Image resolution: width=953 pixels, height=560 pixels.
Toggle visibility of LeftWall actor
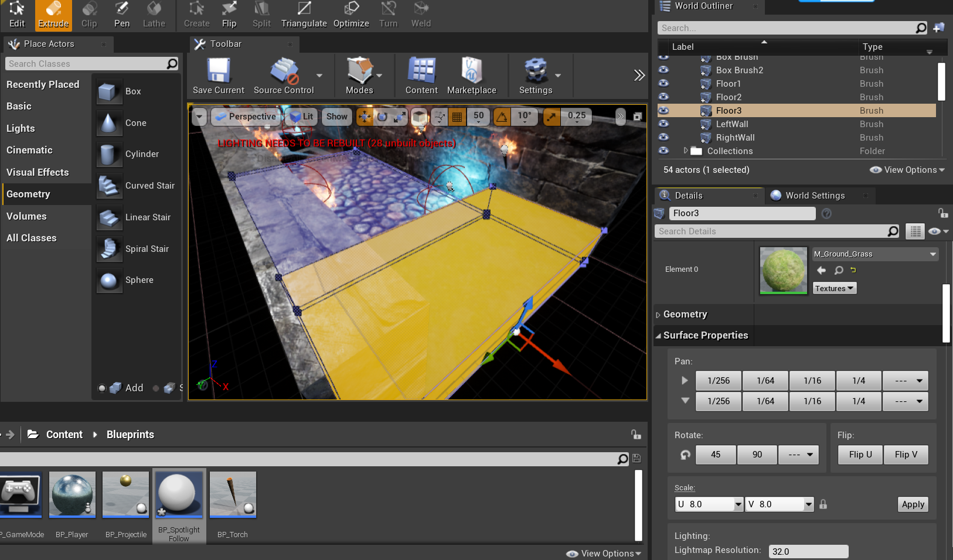click(x=663, y=124)
